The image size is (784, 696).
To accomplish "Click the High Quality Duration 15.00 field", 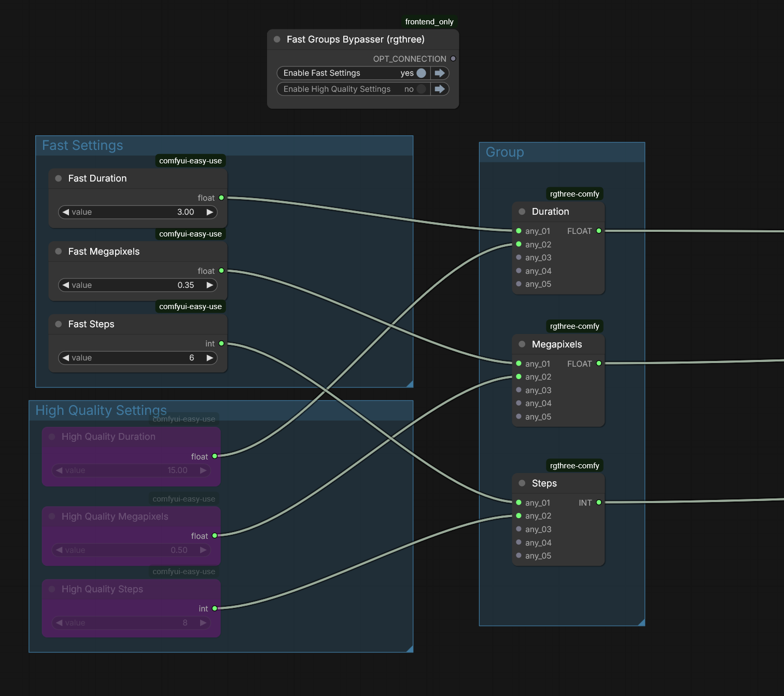I will [x=131, y=470].
